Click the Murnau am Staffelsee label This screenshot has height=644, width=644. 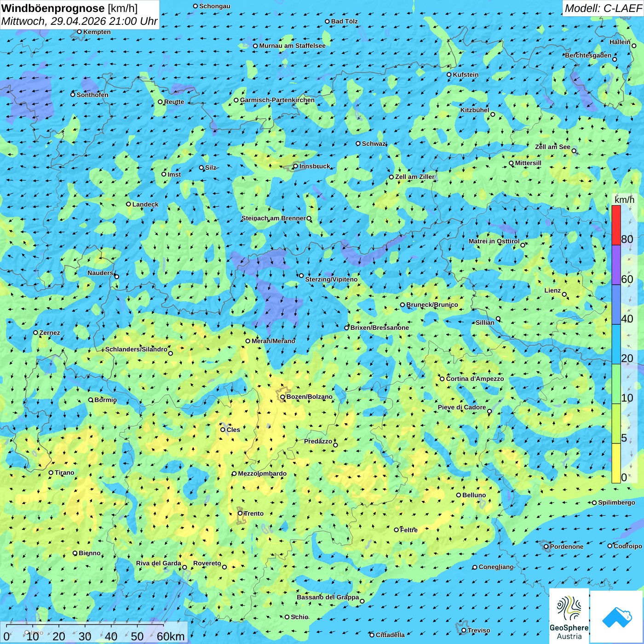tap(292, 46)
